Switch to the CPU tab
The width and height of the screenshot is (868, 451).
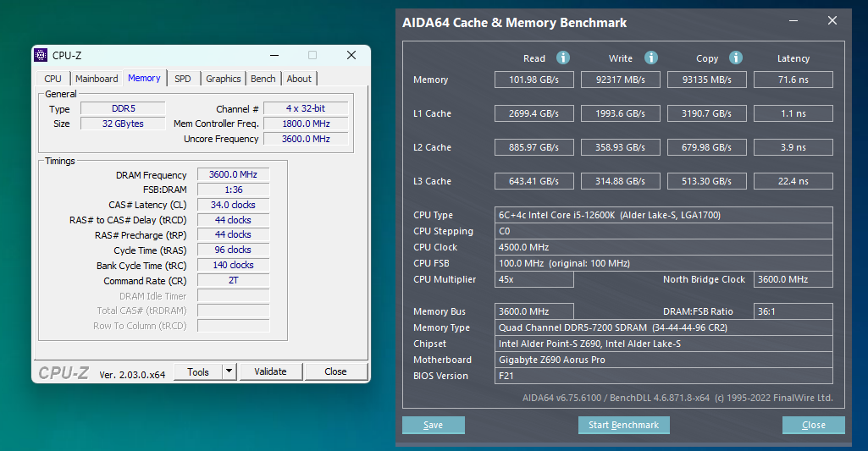tap(53, 79)
